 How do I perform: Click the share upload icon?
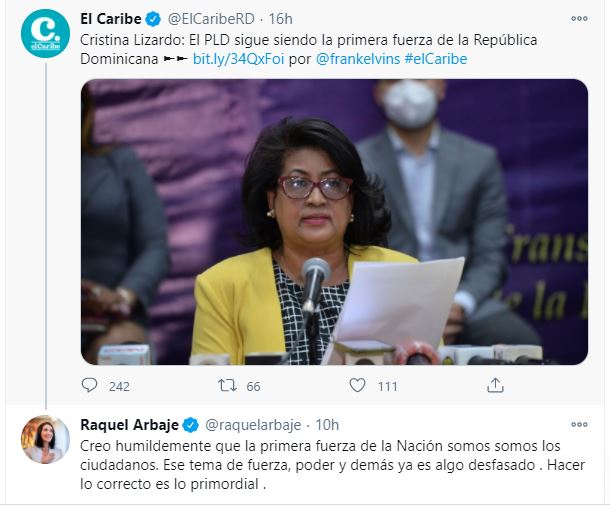pos(495,385)
